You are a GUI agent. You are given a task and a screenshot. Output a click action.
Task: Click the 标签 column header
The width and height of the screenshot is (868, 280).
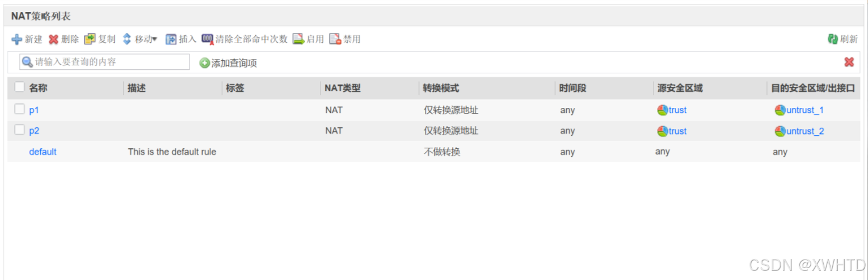(235, 88)
